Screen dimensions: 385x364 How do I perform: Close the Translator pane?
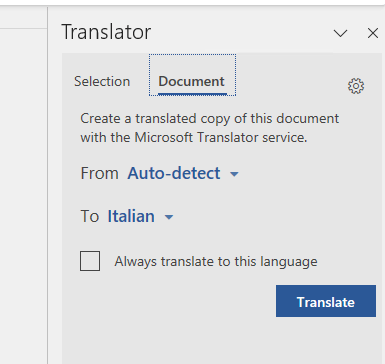pyautogui.click(x=373, y=33)
